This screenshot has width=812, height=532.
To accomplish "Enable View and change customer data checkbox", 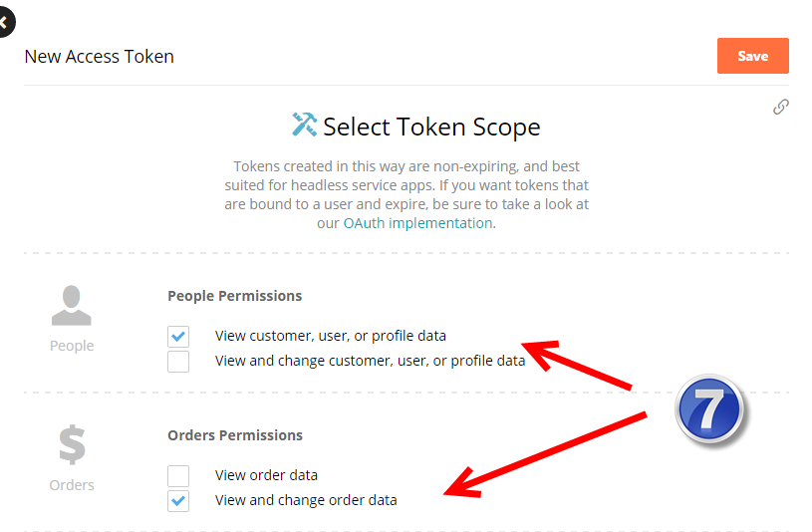I will (178, 362).
